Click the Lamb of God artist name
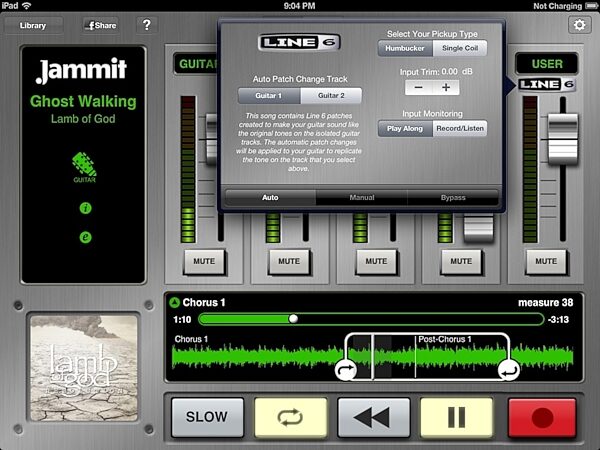 [x=83, y=119]
